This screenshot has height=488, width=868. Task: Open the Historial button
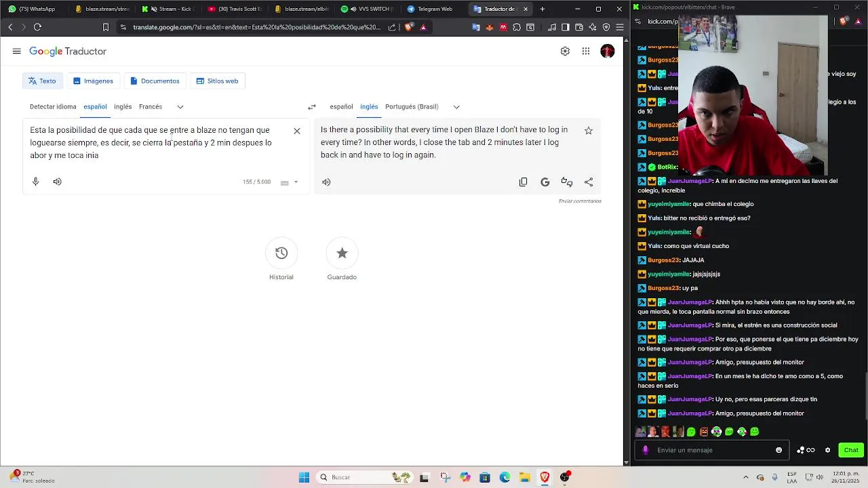click(x=281, y=253)
